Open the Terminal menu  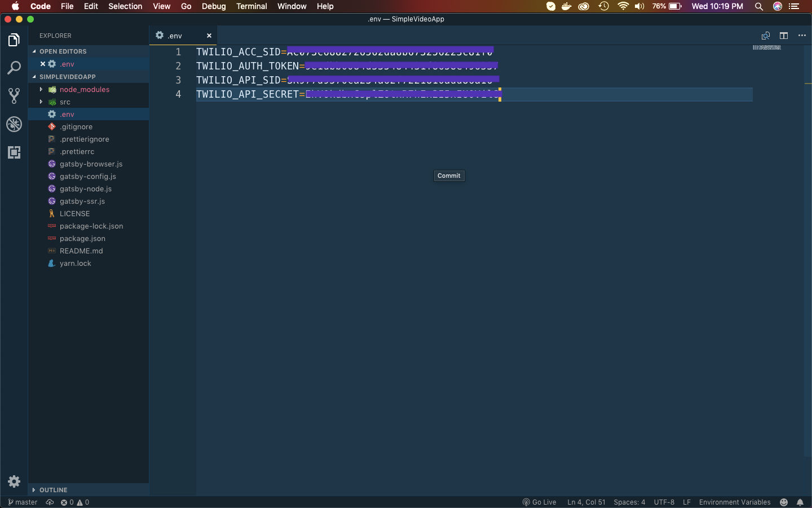click(x=251, y=6)
